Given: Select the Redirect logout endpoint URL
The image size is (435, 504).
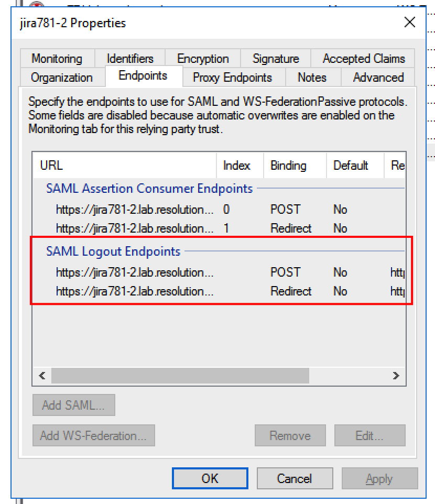Looking at the screenshot, I should (x=135, y=291).
